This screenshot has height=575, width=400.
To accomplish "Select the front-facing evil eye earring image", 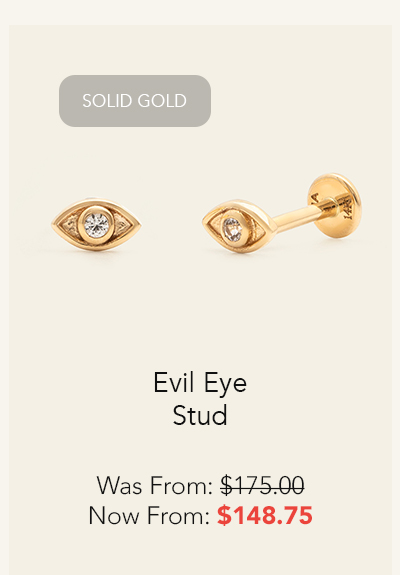I will coord(96,224).
